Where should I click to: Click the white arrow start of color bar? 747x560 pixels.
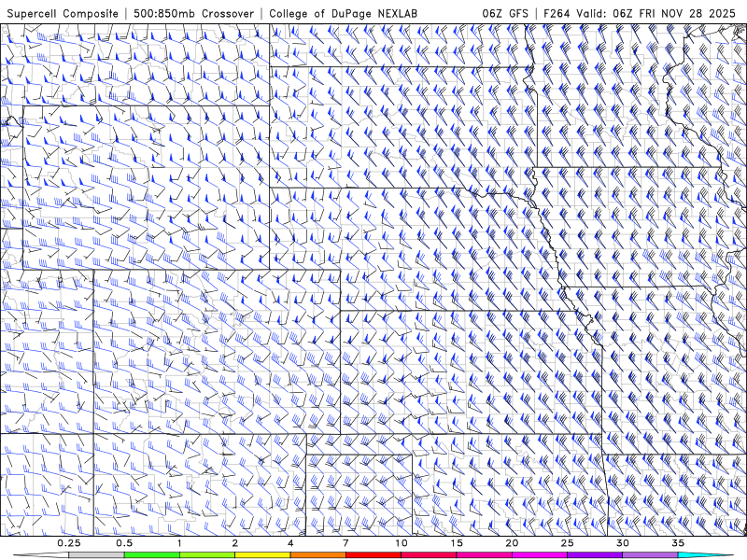[x=41, y=555]
